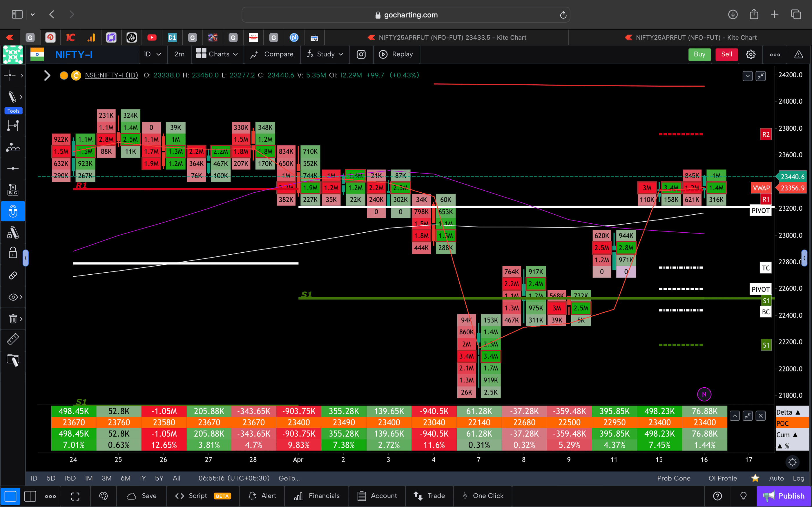
Task: Open the theme color palette picker
Action: pos(103,496)
